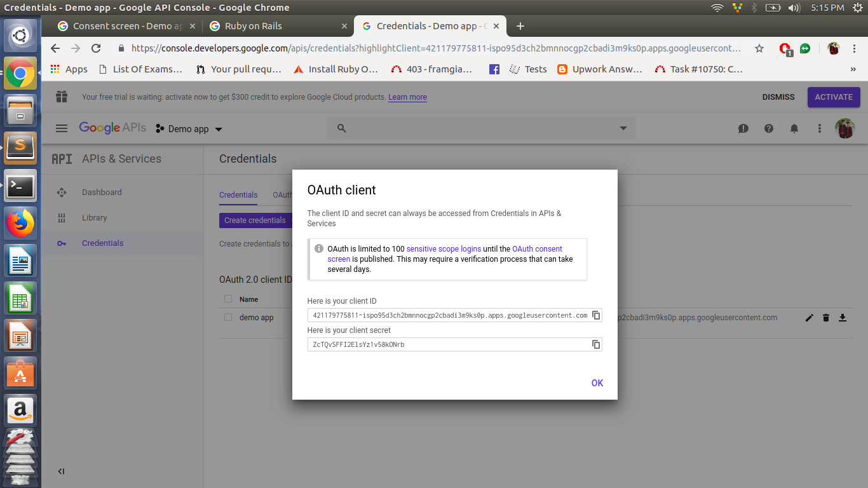Open the sensitive scope logins link
The image size is (868, 488).
tap(444, 249)
